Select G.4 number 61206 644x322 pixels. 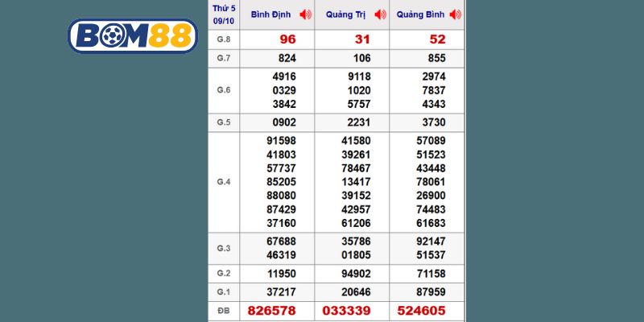(x=356, y=223)
